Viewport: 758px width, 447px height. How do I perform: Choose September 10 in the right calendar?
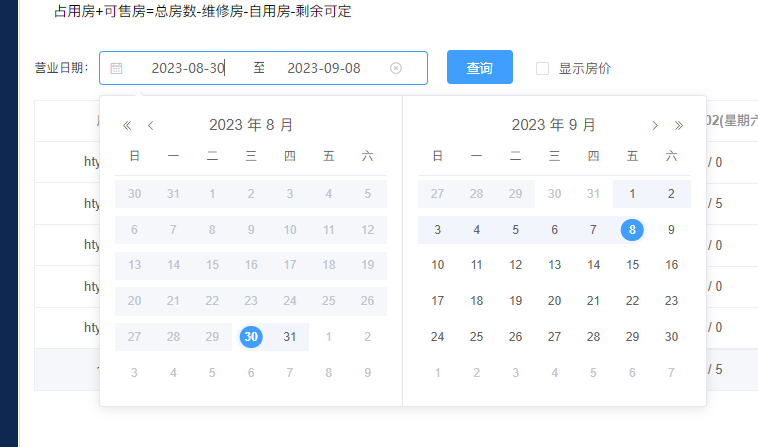(x=437, y=265)
